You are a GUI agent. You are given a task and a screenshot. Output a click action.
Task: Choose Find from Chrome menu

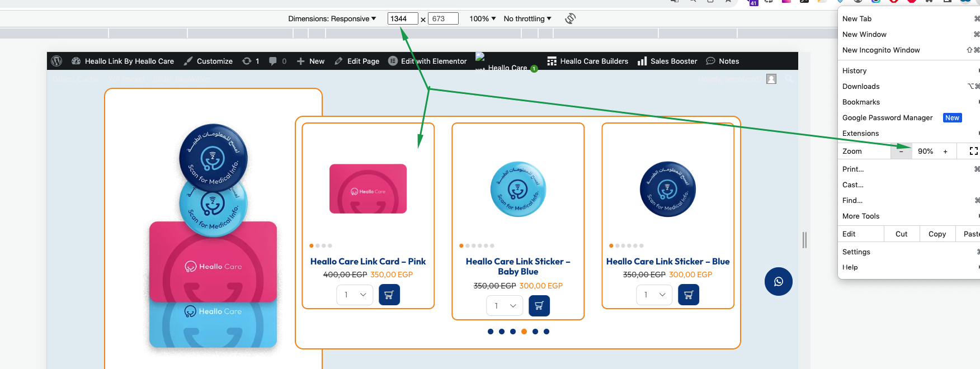click(x=909, y=200)
